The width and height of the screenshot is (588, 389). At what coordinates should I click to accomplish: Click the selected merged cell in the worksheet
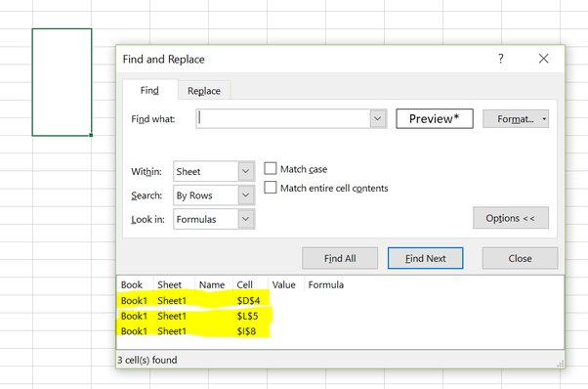pos(62,82)
